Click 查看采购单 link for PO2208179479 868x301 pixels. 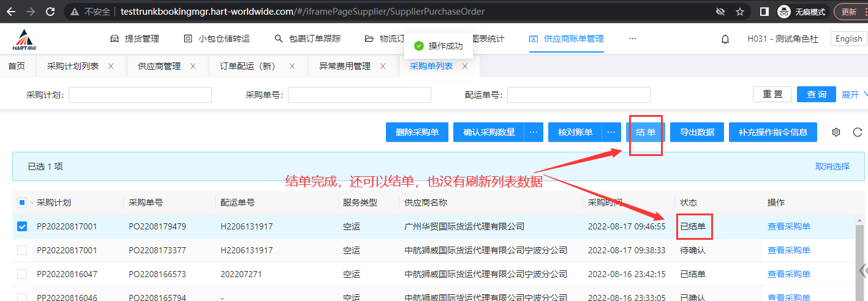click(788, 226)
